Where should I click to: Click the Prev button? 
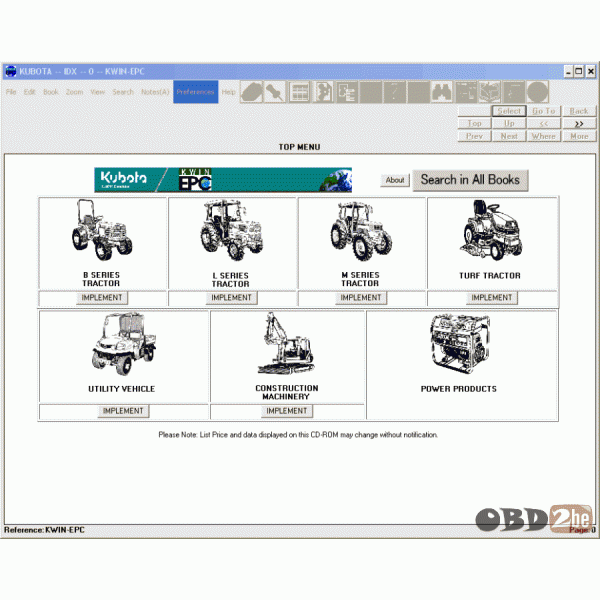pyautogui.click(x=474, y=136)
